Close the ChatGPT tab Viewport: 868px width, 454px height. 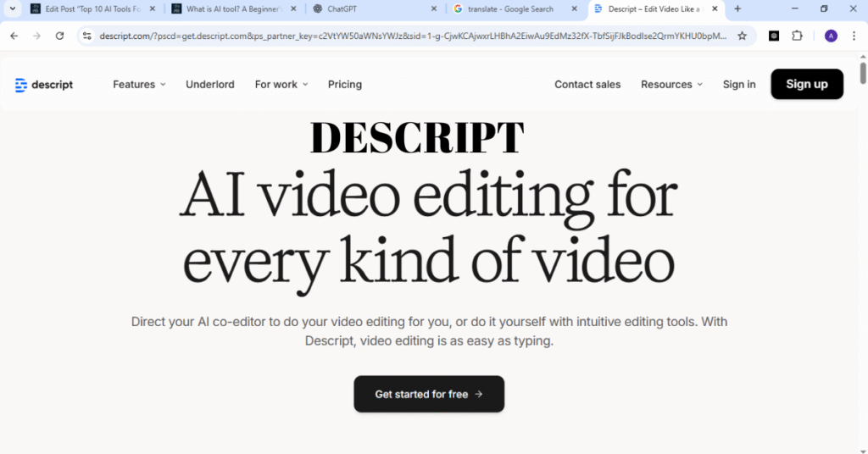click(434, 8)
